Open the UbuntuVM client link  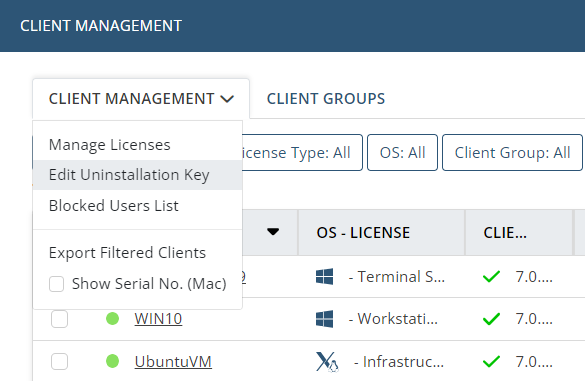click(x=173, y=362)
